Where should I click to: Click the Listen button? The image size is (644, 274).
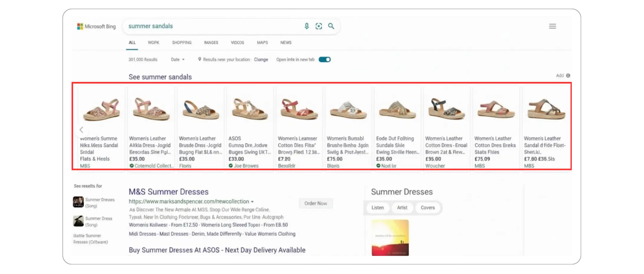click(x=377, y=207)
